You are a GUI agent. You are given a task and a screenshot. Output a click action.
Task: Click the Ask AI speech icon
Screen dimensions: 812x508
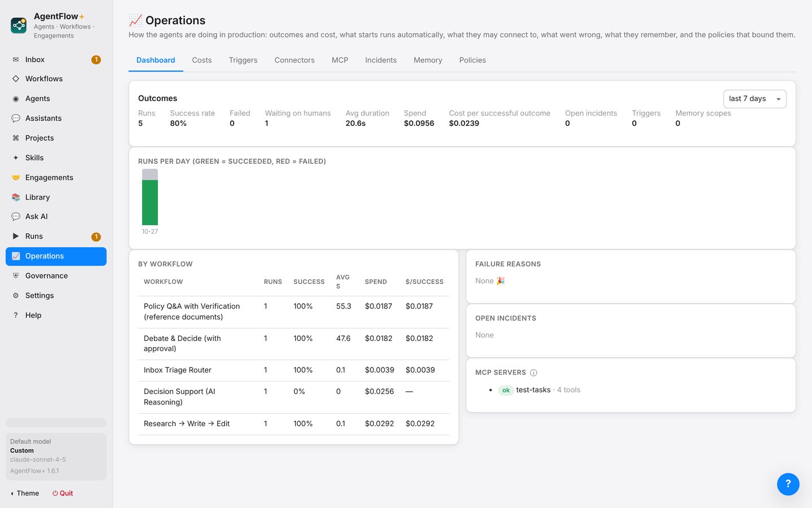[x=16, y=217]
